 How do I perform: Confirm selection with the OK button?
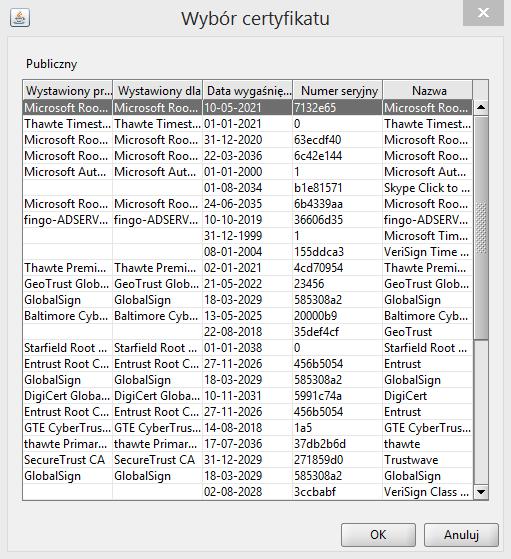click(x=378, y=535)
